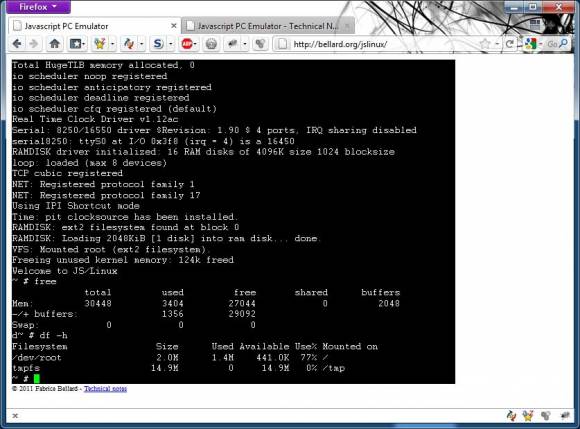
Task: Expand the yellow star icon's dropdown arrow
Action: (x=112, y=44)
